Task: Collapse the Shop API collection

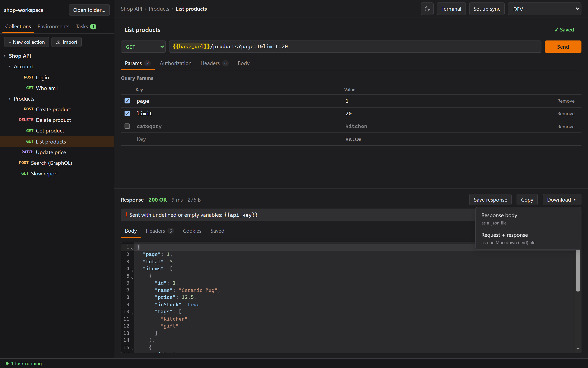Action: click(5, 56)
